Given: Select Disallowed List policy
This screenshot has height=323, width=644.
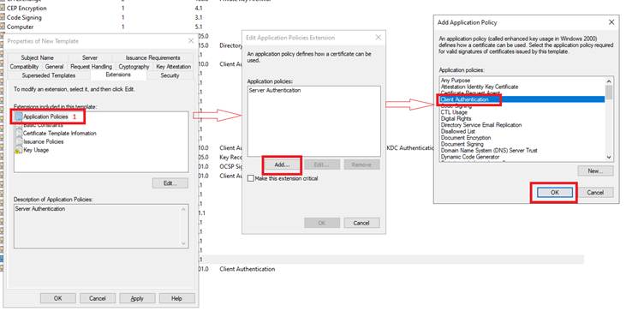Looking at the screenshot, I should [x=457, y=131].
